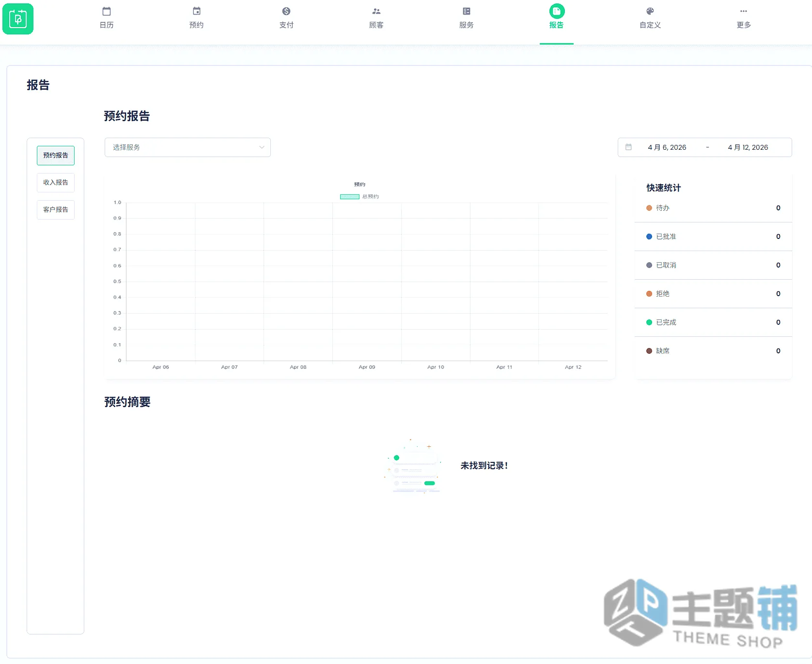Open the 支付 payment dollar icon
The height and width of the screenshot is (664, 812).
tap(286, 11)
